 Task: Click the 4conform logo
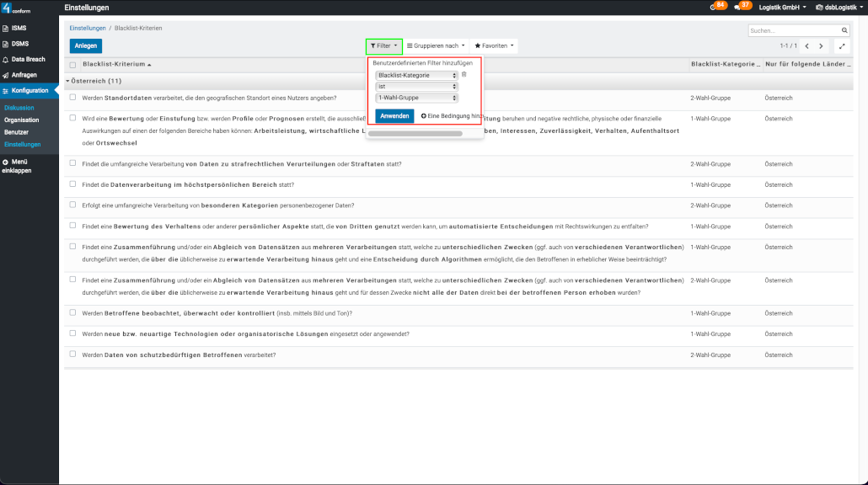pos(17,8)
